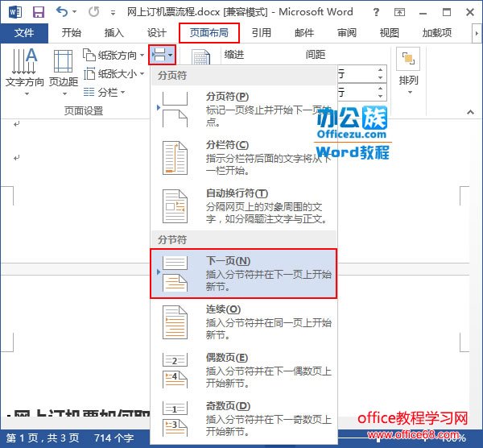Viewport: 483px width, 448px height.
Task: Click the 偶数页 icon with 2 and 4
Action: point(175,371)
